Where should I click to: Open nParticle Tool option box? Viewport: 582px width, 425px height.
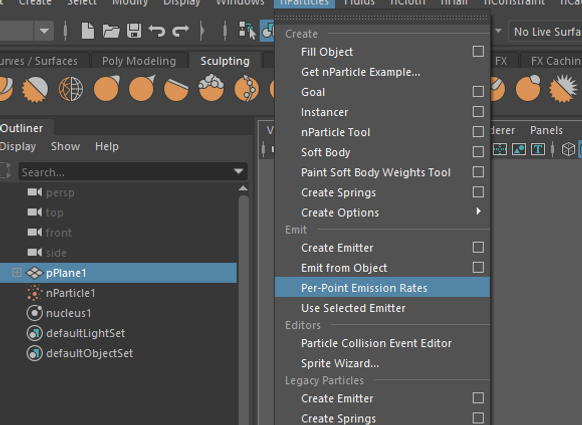tap(478, 132)
